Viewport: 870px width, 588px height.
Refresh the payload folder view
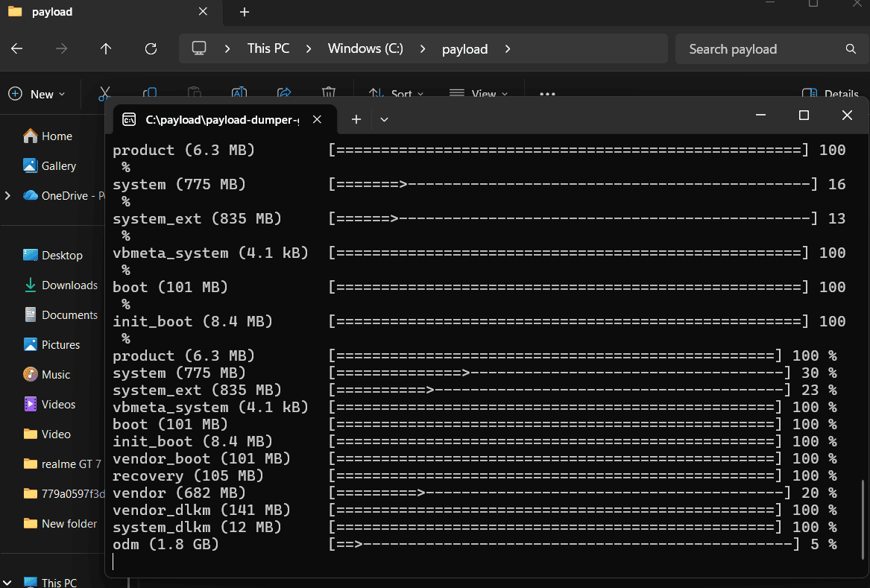(151, 49)
